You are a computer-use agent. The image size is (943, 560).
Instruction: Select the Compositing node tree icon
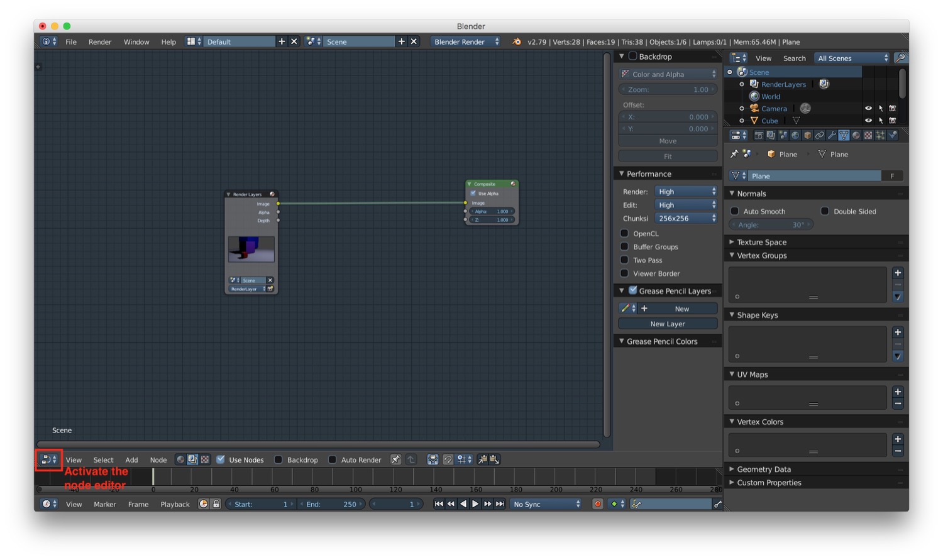coord(192,459)
